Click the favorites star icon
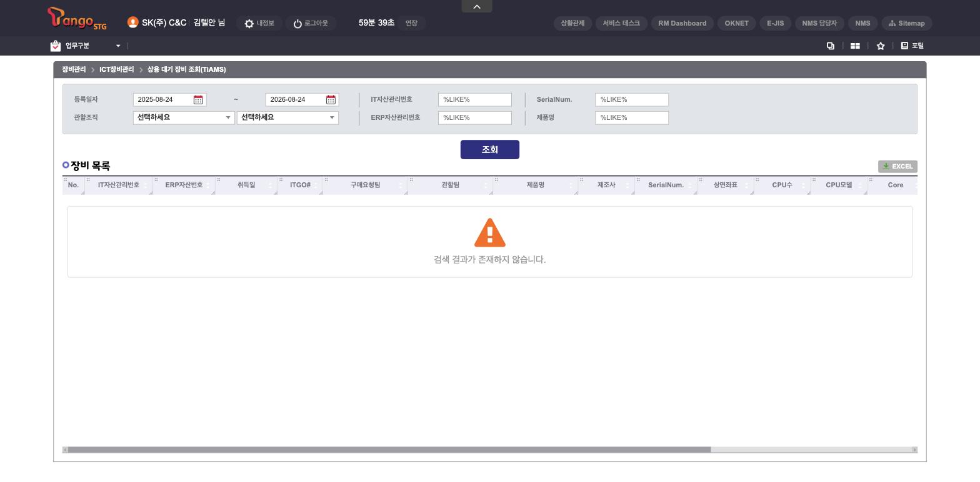The width and height of the screenshot is (980, 482). point(881,46)
